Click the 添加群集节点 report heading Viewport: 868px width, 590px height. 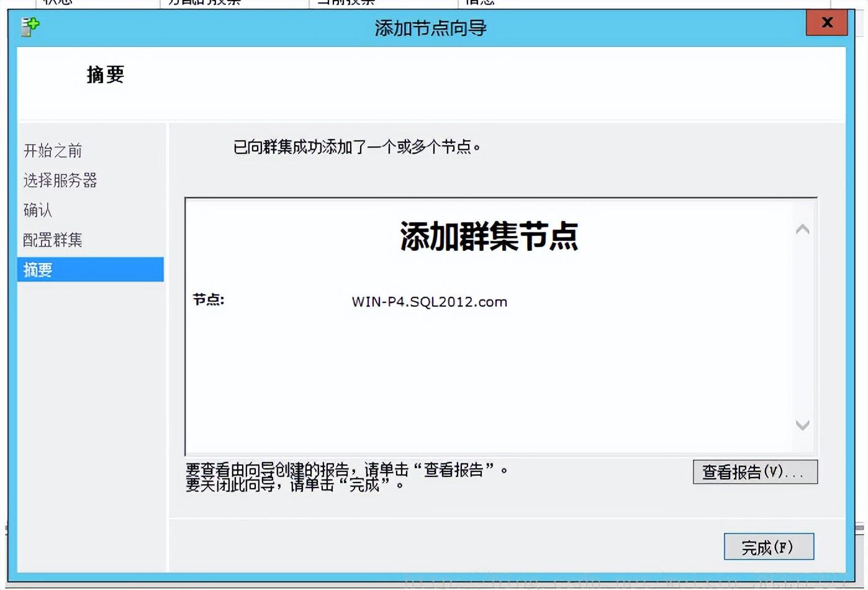[489, 237]
